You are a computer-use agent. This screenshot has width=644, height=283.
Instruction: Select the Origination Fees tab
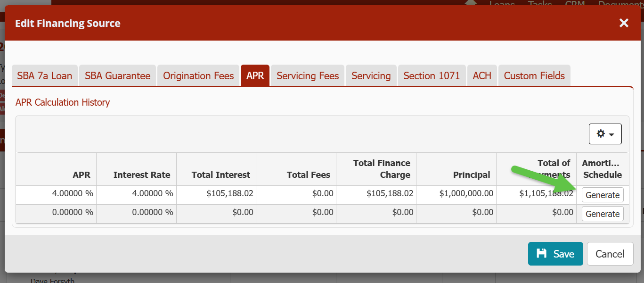[x=198, y=75]
